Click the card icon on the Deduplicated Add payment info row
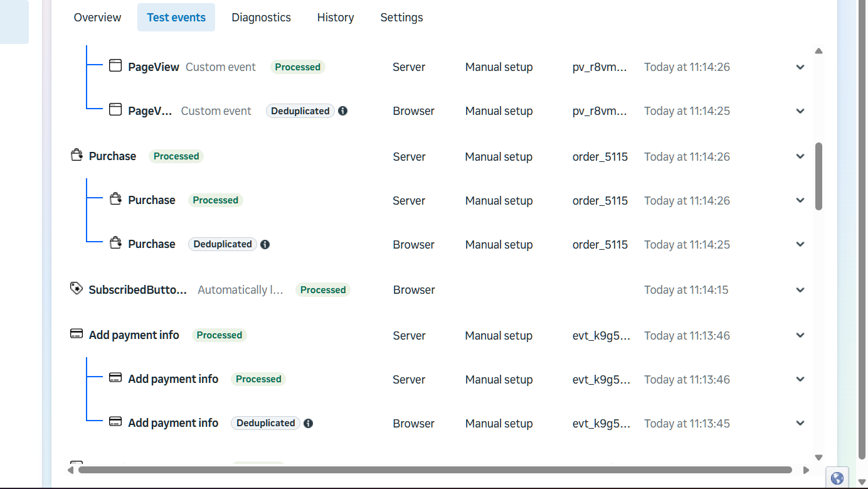 tap(115, 422)
